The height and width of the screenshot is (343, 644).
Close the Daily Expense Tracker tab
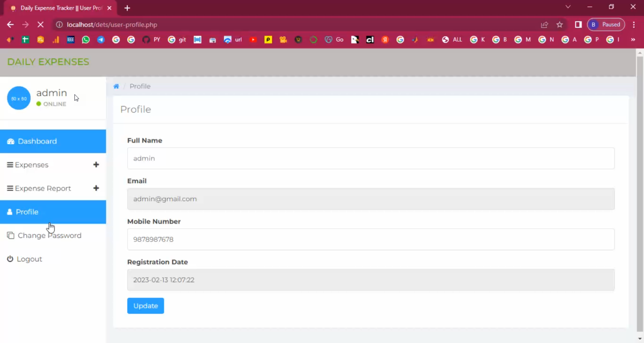click(110, 8)
